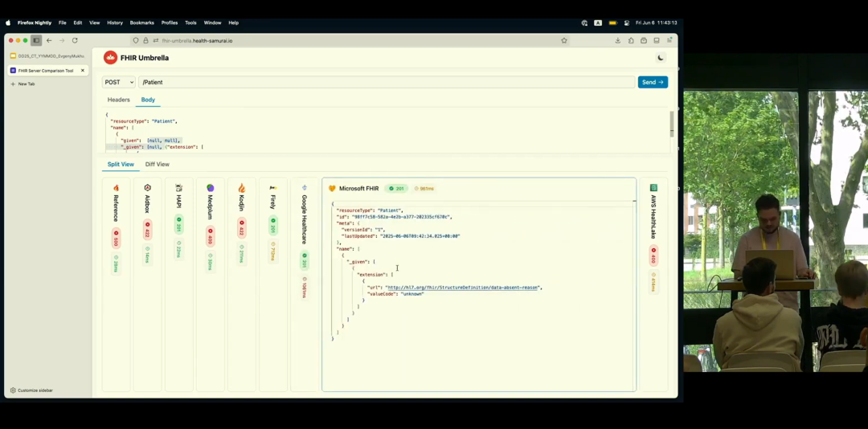
Task: Open the Firefox downloads panel
Action: point(618,40)
